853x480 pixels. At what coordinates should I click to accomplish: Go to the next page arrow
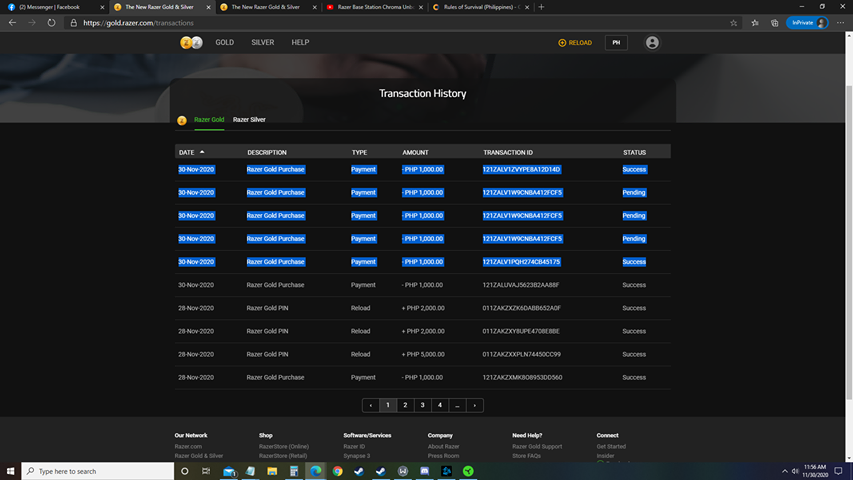coord(475,405)
